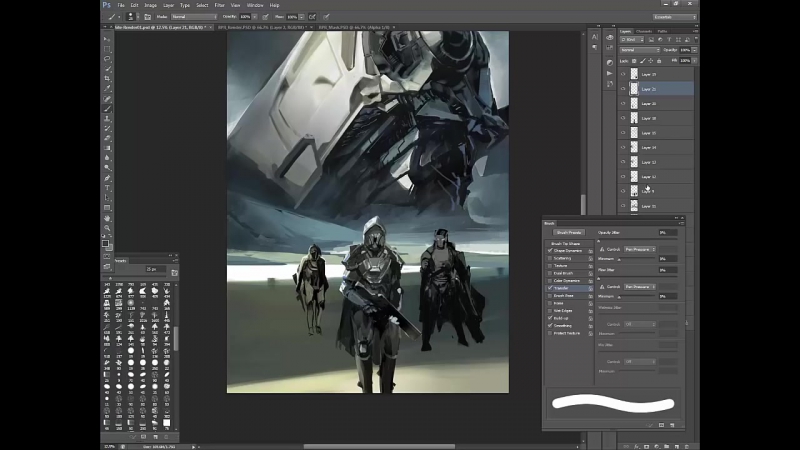Open the File menu
Image resolution: width=800 pixels, height=450 pixels.
[121, 5]
